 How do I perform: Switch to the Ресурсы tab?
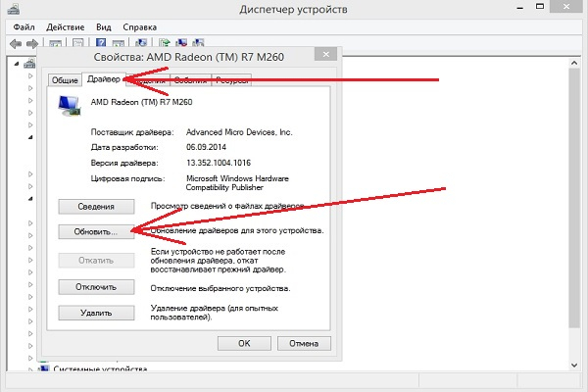pyautogui.click(x=231, y=80)
